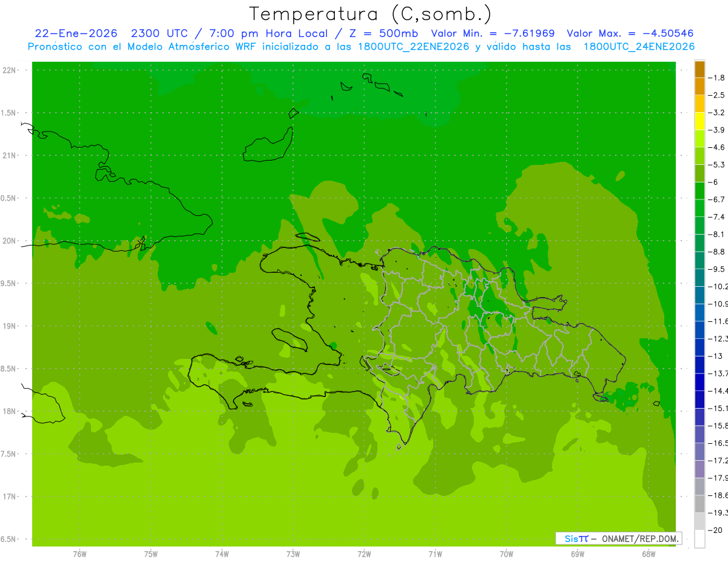Click the '22N' latitude label
The width and height of the screenshot is (728, 562).
[10, 70]
